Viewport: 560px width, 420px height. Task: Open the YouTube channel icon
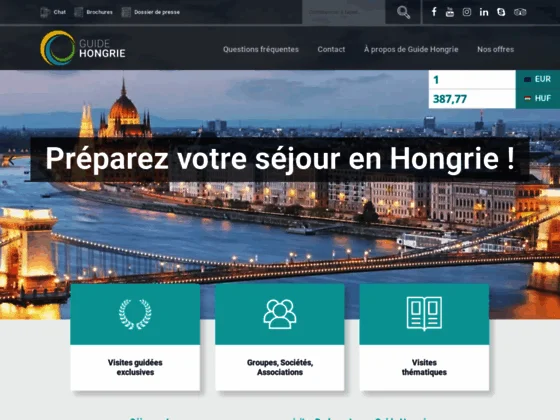point(450,12)
